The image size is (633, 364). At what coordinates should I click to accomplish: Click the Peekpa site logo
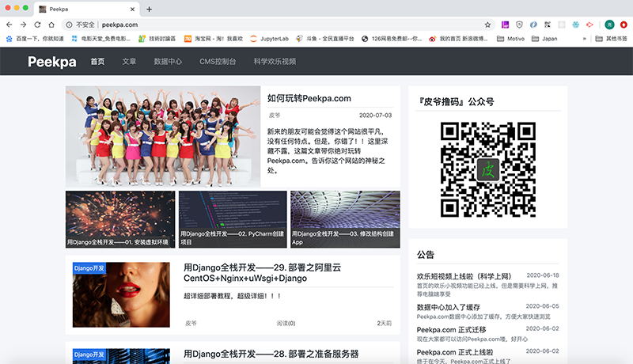(52, 62)
